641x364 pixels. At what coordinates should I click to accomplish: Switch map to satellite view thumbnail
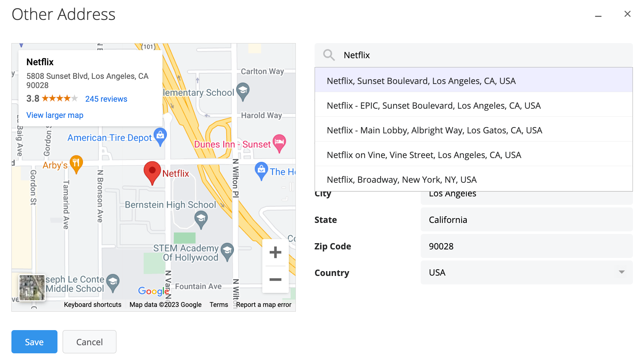32,288
